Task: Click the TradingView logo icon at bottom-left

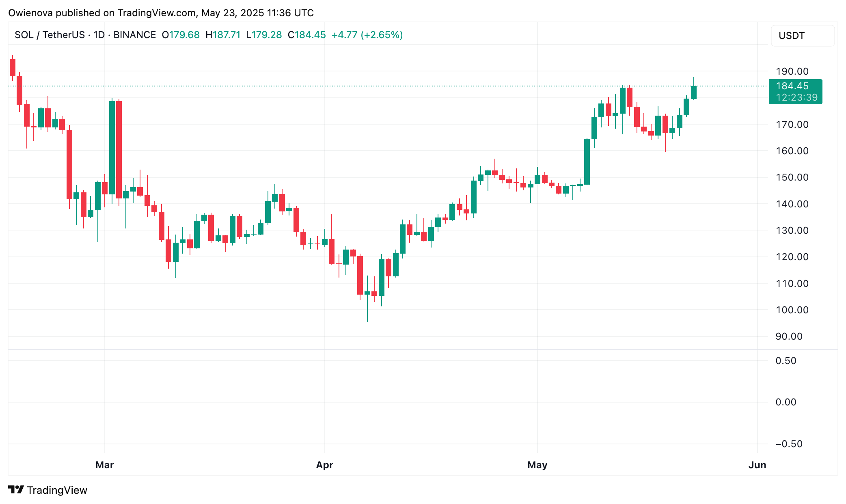Action: pyautogui.click(x=16, y=490)
